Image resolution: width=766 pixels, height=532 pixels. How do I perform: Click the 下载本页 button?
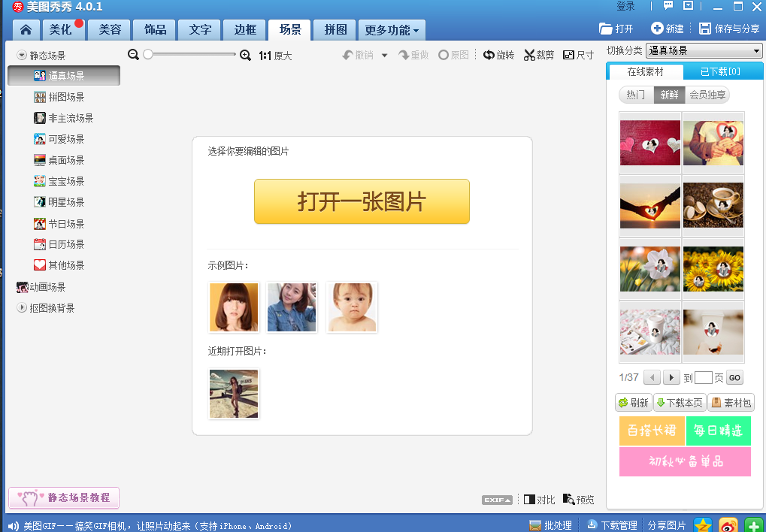(x=680, y=403)
